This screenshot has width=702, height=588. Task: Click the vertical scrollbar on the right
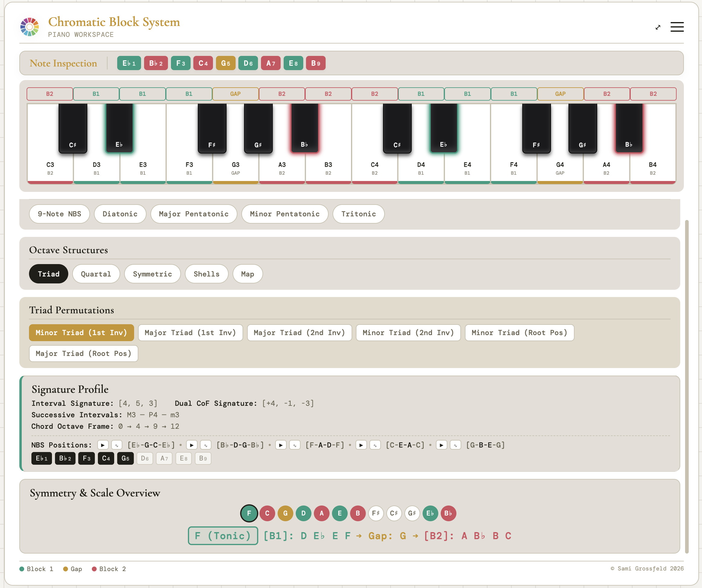687,386
